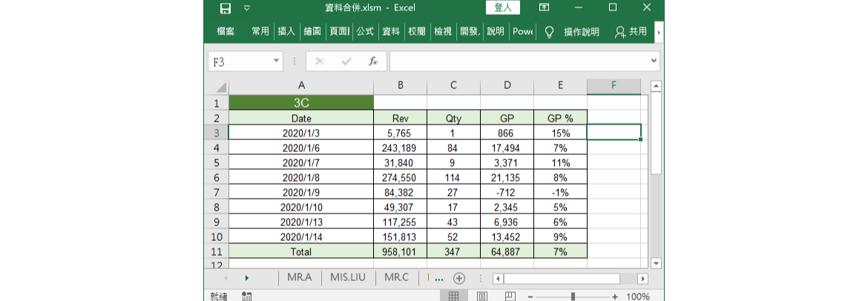Click horizontal scrollbar right arrow
Image resolution: width=868 pixels, height=301 pixels.
click(642, 278)
